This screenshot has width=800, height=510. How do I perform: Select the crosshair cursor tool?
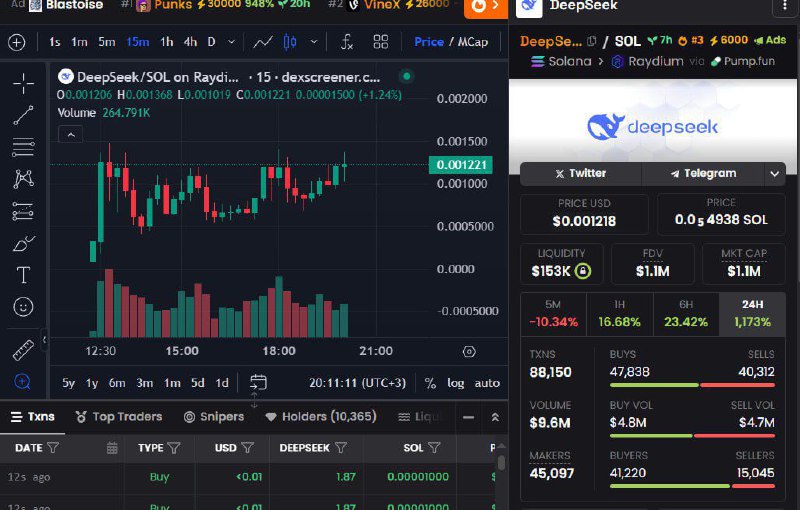23,84
